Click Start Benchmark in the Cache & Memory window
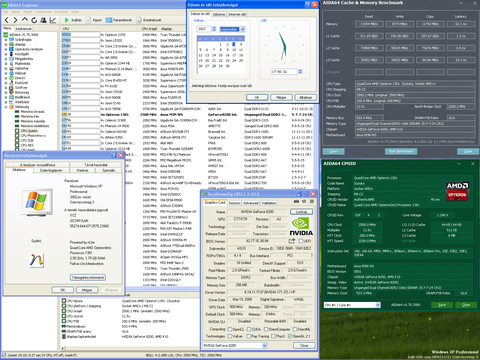The image size is (480, 360). [401, 151]
